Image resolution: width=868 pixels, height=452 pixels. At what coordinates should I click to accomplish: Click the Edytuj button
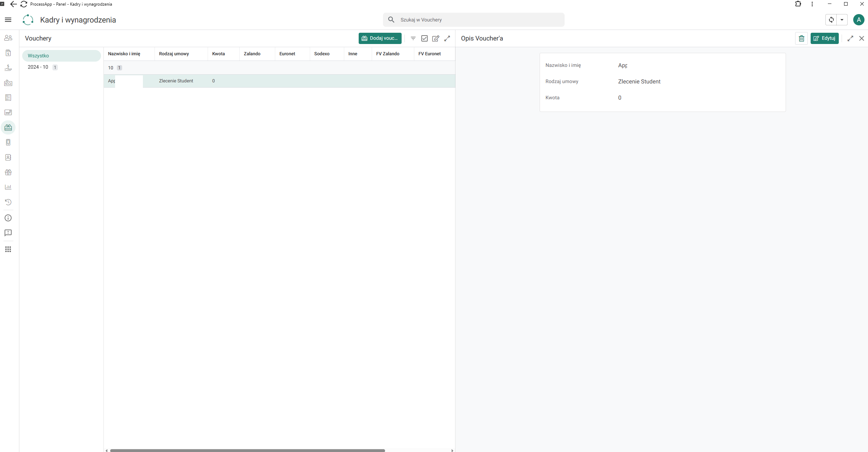(x=824, y=38)
